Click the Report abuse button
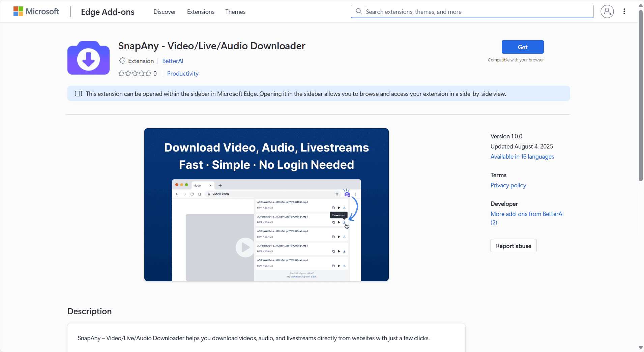The width and height of the screenshot is (644, 352). 513,246
